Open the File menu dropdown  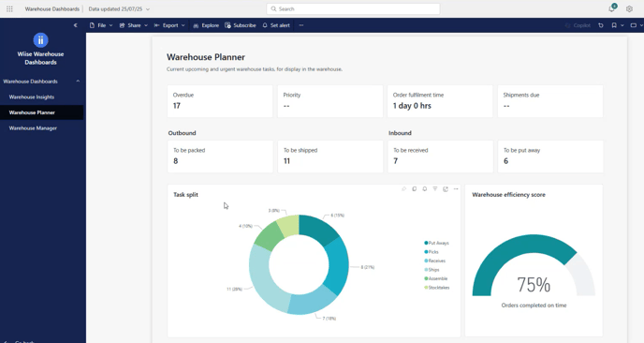coord(101,25)
